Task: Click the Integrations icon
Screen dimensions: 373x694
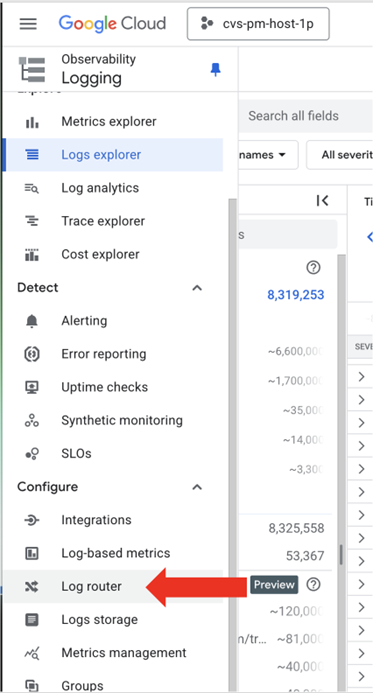Action: click(x=32, y=520)
